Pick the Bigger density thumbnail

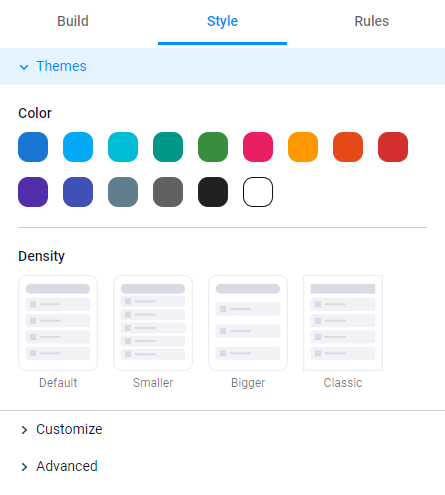(x=248, y=323)
